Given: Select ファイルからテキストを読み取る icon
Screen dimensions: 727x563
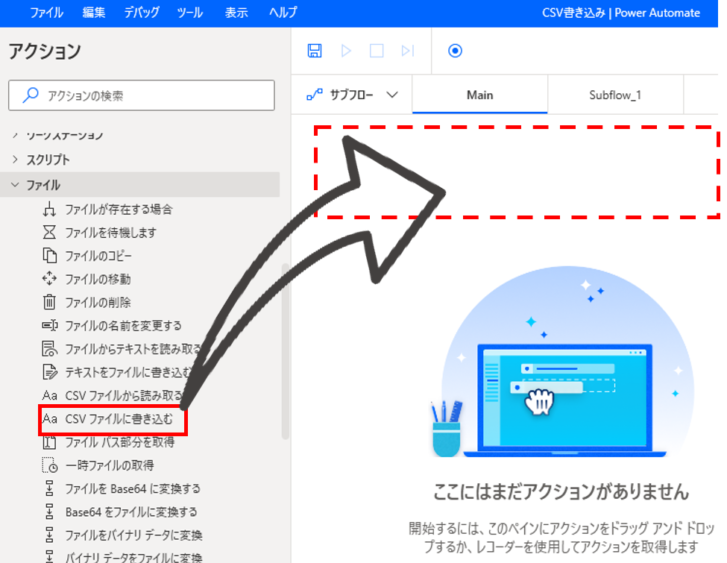Looking at the screenshot, I should tap(50, 349).
